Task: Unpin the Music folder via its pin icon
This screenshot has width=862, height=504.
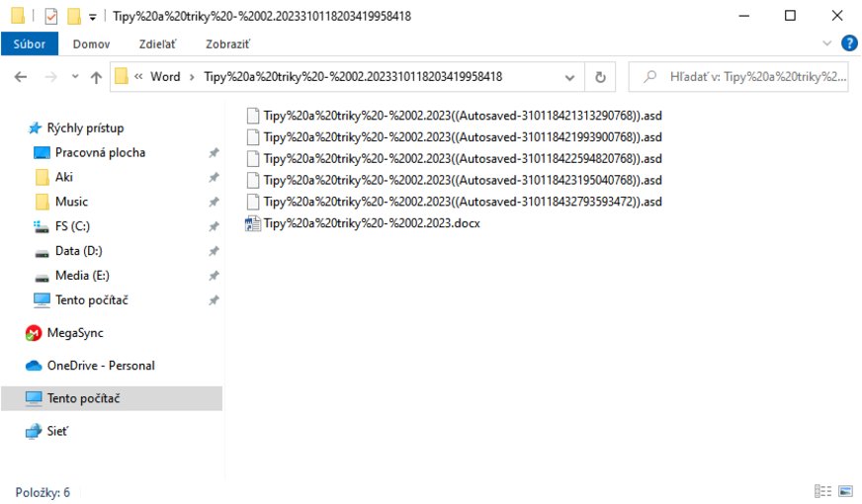Action: tap(213, 202)
